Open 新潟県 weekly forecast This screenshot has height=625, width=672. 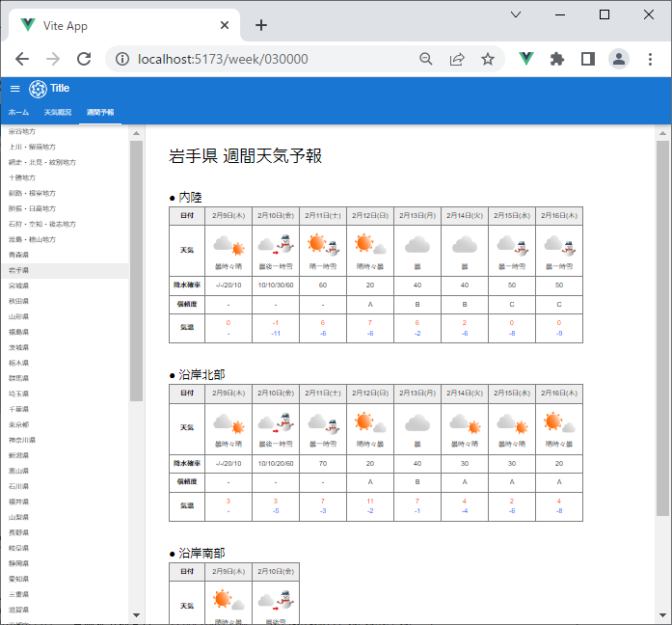[x=65, y=455]
